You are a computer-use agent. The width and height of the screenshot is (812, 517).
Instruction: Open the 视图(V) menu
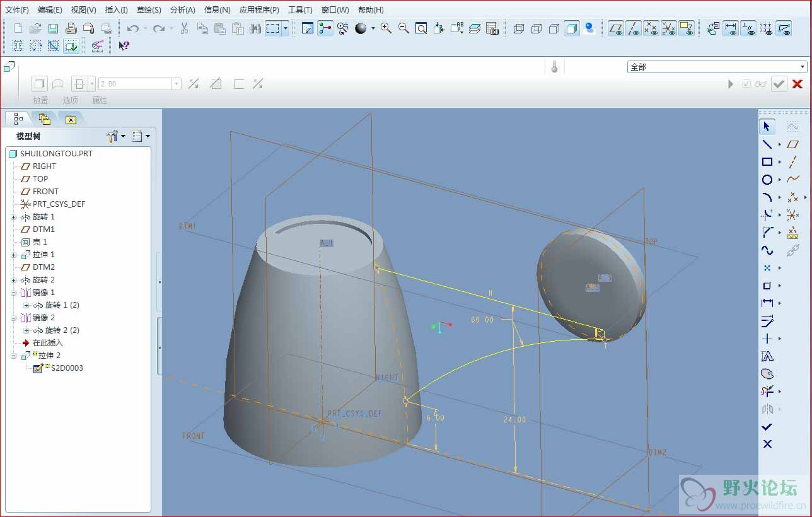[83, 9]
